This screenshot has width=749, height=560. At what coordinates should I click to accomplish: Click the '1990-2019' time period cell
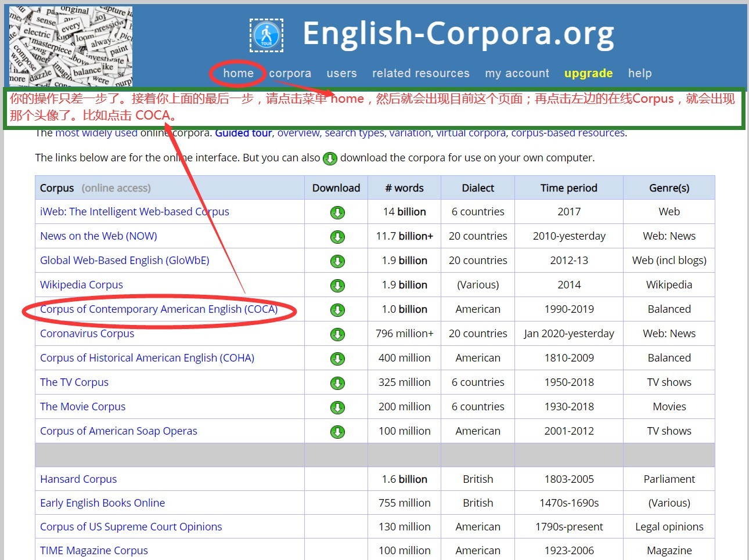tap(569, 309)
